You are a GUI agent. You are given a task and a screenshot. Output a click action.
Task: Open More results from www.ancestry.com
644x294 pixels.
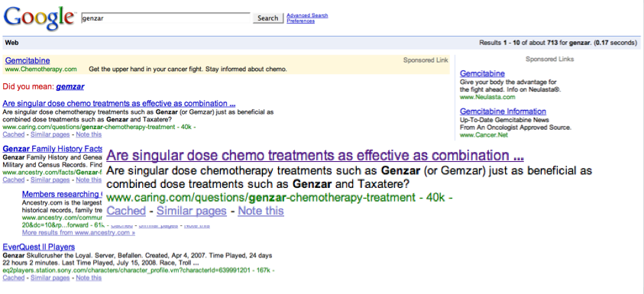79,233
